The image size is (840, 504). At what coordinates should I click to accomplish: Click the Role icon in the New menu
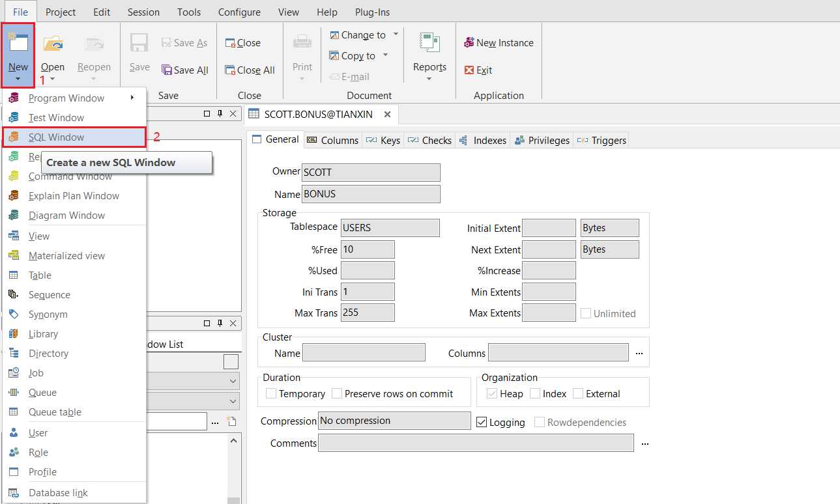(x=14, y=453)
